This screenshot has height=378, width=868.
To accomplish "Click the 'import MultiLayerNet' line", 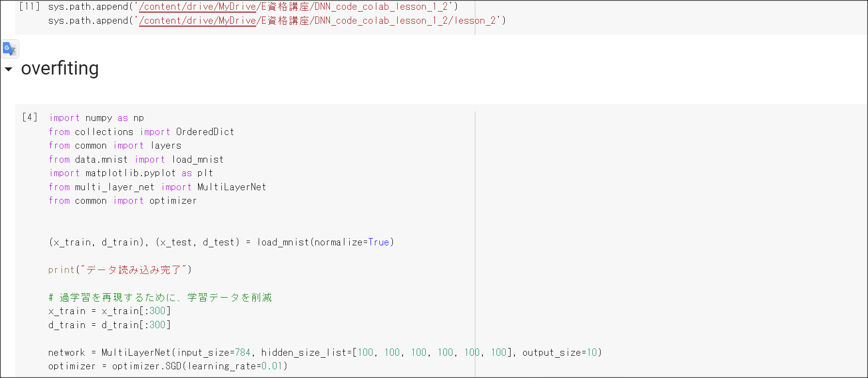I will pos(157,187).
